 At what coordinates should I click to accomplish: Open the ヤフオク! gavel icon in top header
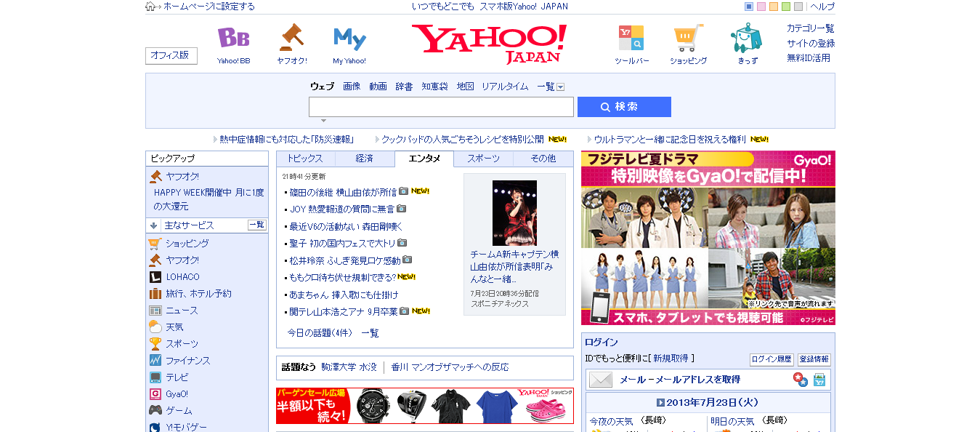click(291, 37)
